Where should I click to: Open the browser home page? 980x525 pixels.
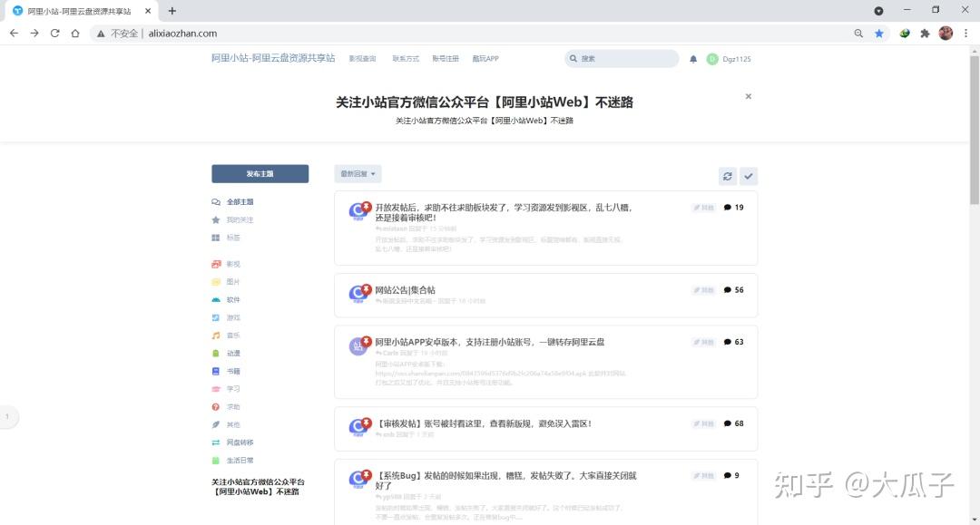(x=75, y=33)
